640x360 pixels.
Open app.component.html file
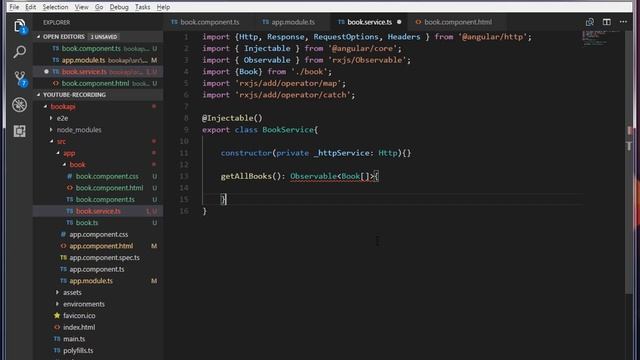pos(98,246)
